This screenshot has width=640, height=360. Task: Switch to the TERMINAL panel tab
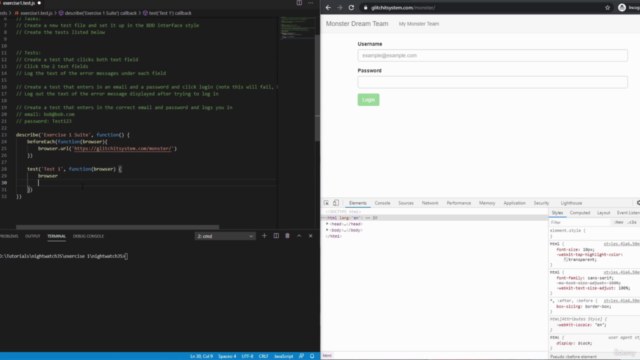pos(56,236)
